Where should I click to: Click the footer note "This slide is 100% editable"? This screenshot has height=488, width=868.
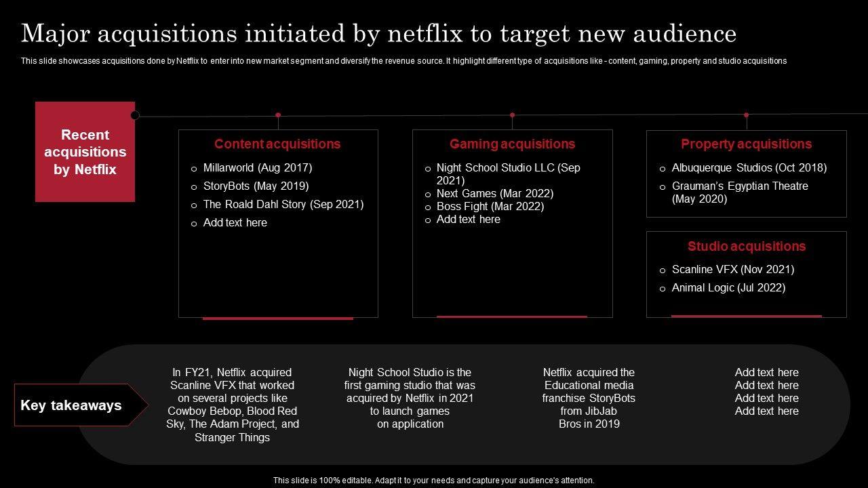pos(434,480)
